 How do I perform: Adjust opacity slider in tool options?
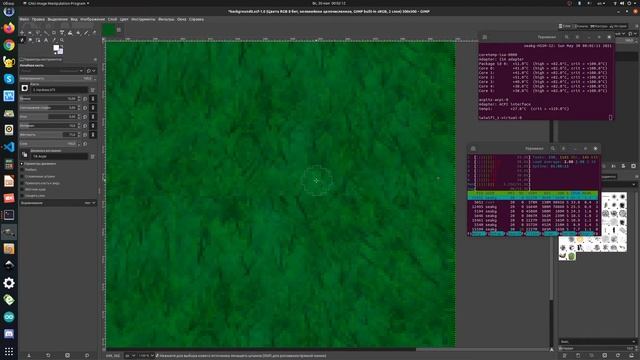[58, 78]
